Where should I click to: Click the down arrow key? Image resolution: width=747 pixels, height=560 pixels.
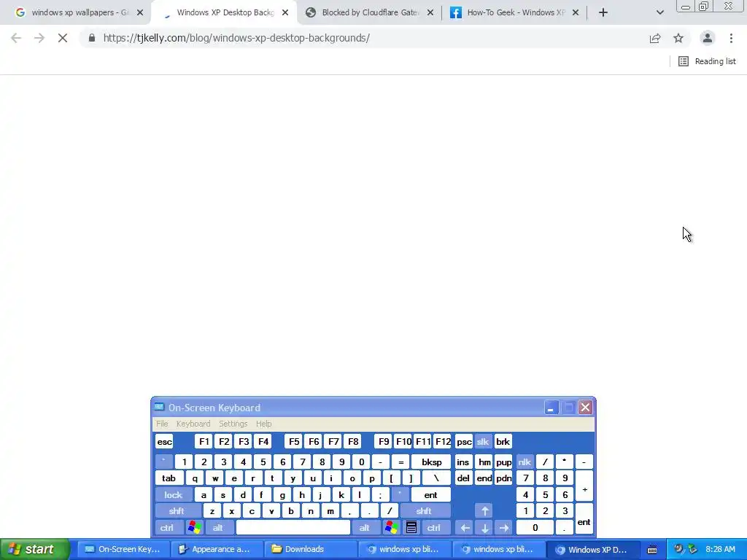484,528
